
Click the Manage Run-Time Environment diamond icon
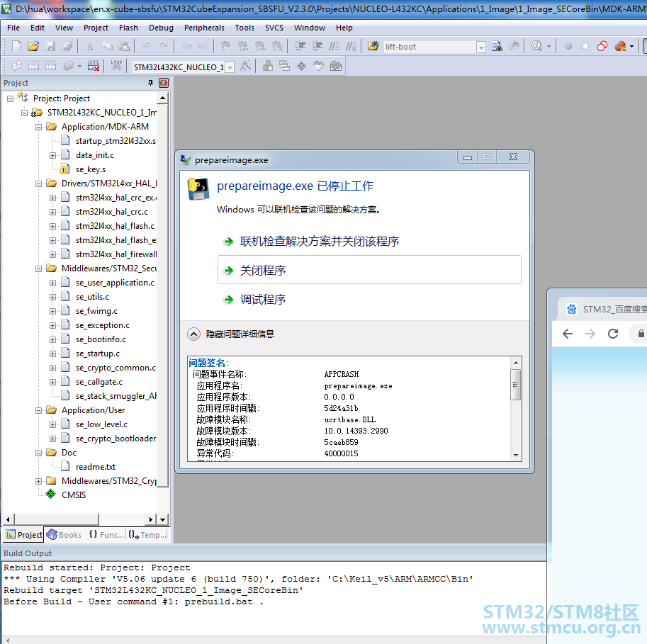302,66
